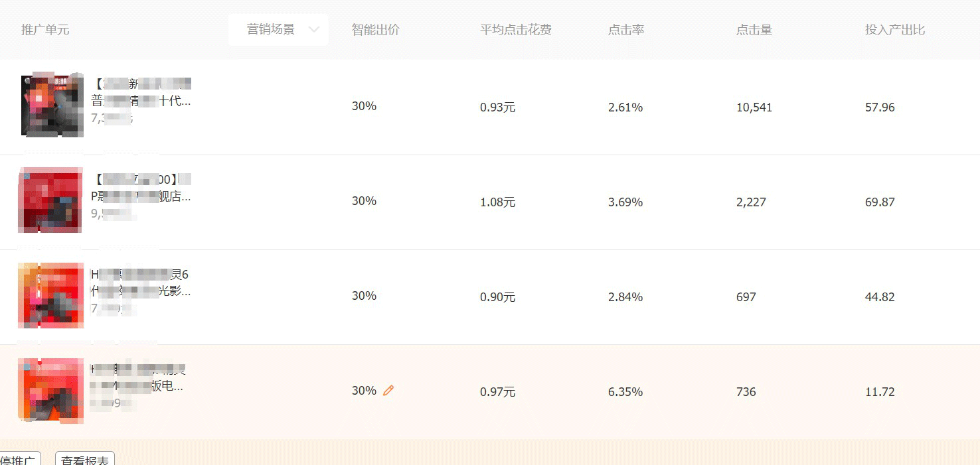Click the 平均点击花费 column header
The image size is (980, 465).
click(x=516, y=30)
